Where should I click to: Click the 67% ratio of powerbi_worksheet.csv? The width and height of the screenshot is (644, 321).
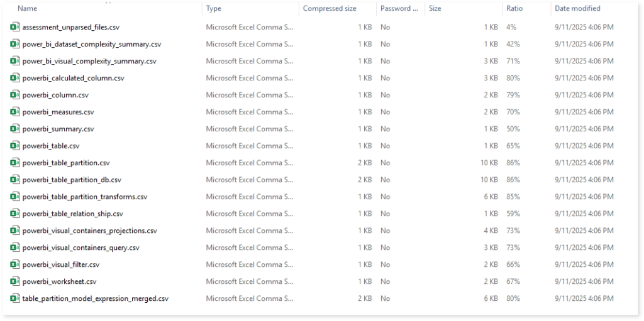point(513,281)
